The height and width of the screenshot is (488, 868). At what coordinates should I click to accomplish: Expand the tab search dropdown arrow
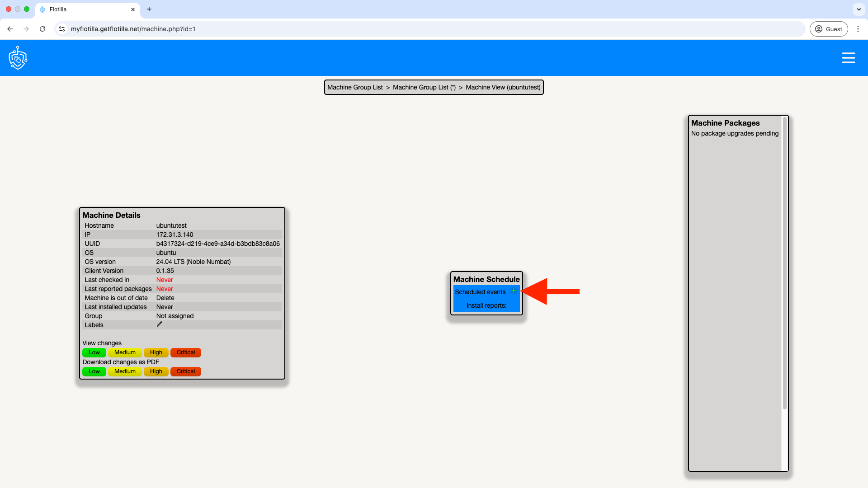pos(859,9)
